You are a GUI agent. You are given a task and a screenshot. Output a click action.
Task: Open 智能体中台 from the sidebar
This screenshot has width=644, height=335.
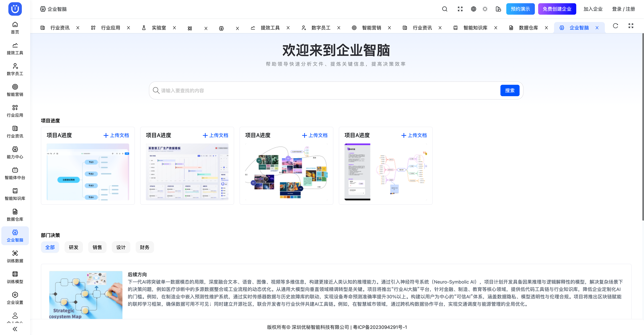pos(15,173)
